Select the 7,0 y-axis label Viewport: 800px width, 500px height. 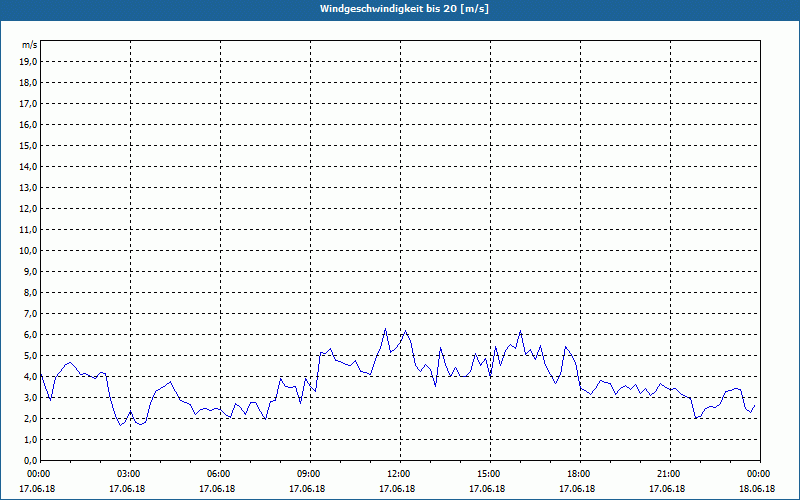tap(30, 313)
